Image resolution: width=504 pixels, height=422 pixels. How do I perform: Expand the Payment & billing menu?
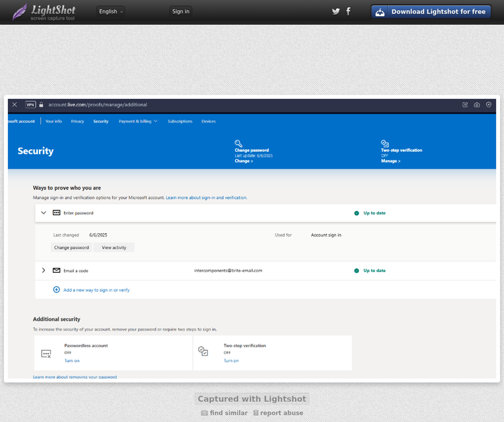pyautogui.click(x=138, y=121)
